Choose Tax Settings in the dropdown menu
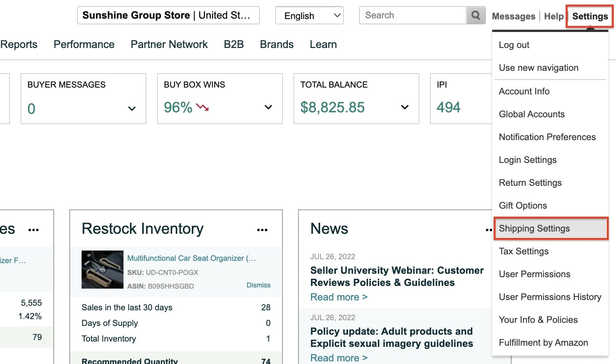The width and height of the screenshot is (616, 364). [x=523, y=251]
